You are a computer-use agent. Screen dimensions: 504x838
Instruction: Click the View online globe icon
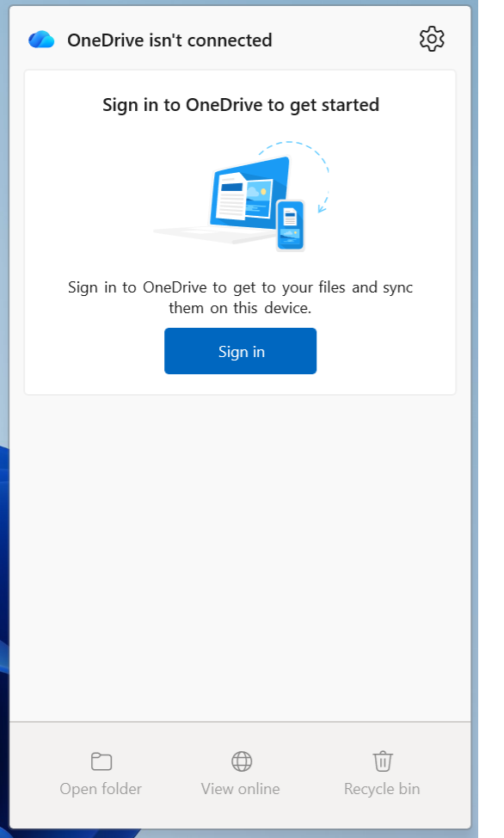(242, 761)
